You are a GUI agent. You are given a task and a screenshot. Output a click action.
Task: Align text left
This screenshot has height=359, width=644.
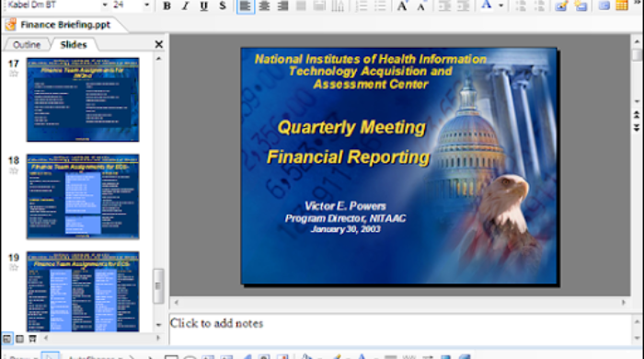[x=246, y=6]
